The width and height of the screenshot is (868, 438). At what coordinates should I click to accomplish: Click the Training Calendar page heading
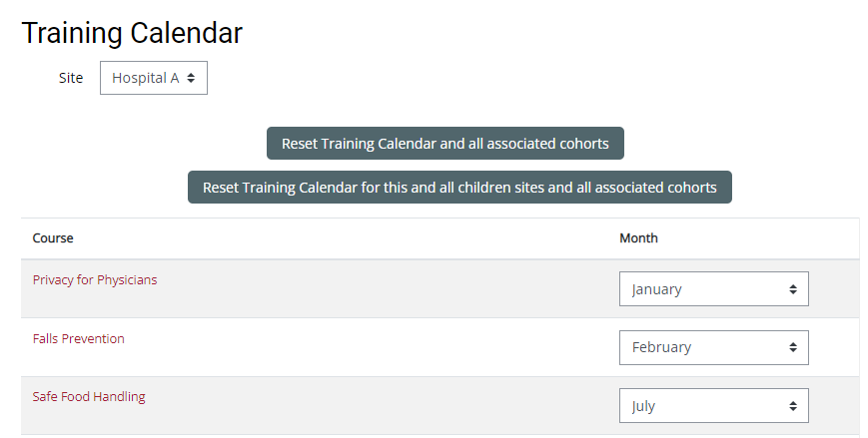[132, 33]
